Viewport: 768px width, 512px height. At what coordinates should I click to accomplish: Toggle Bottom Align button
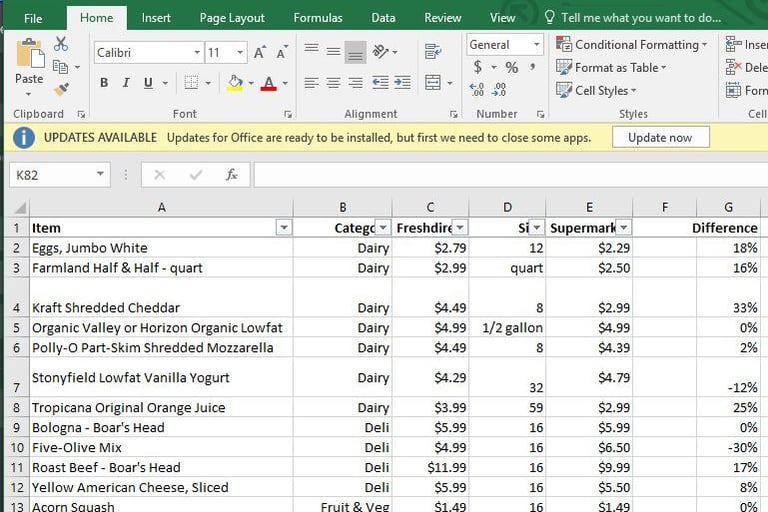point(356,51)
